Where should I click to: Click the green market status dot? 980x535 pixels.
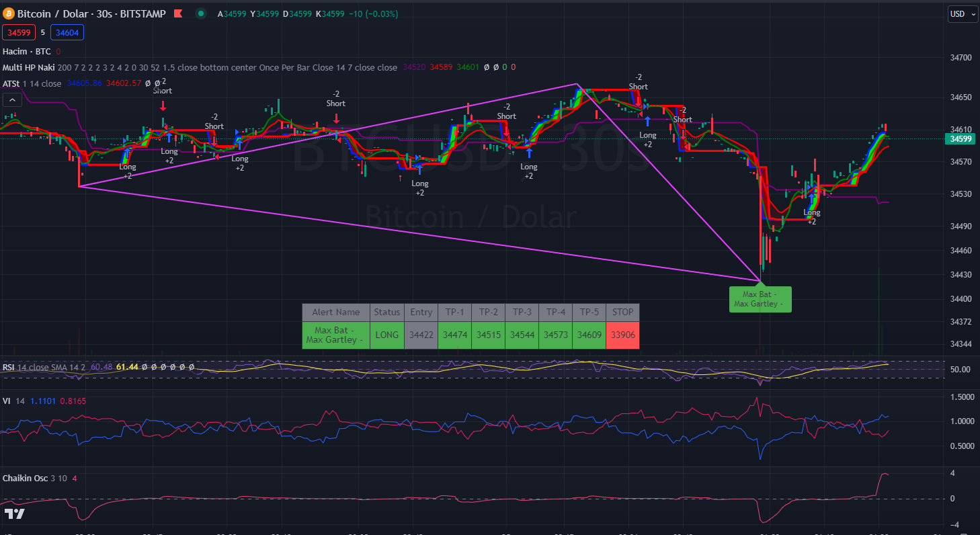[x=200, y=13]
